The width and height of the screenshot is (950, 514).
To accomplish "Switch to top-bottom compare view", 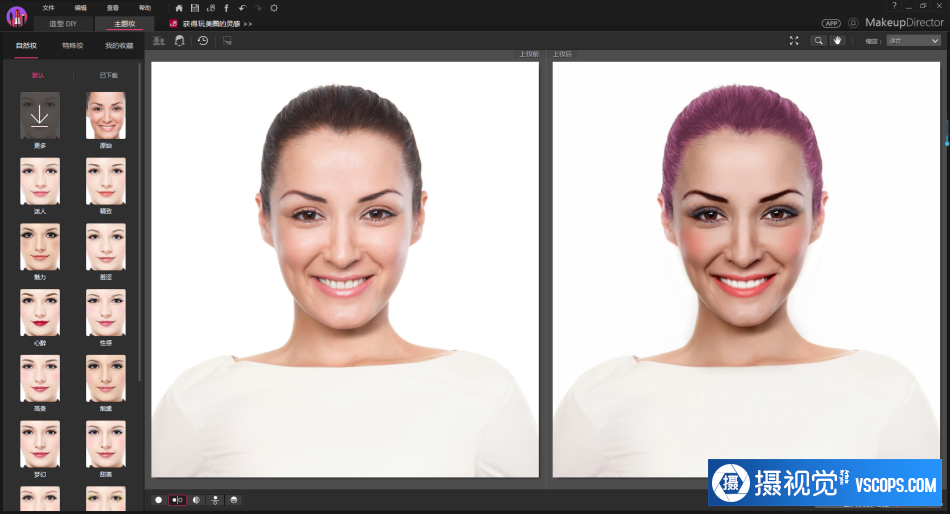I will (215, 500).
